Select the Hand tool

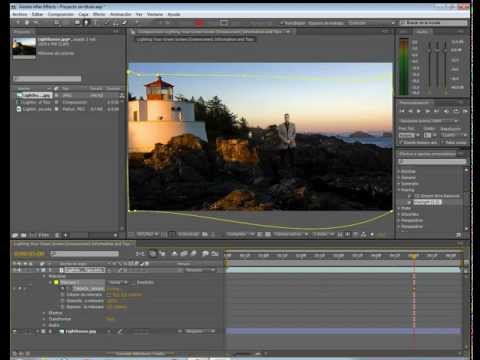(27, 23)
